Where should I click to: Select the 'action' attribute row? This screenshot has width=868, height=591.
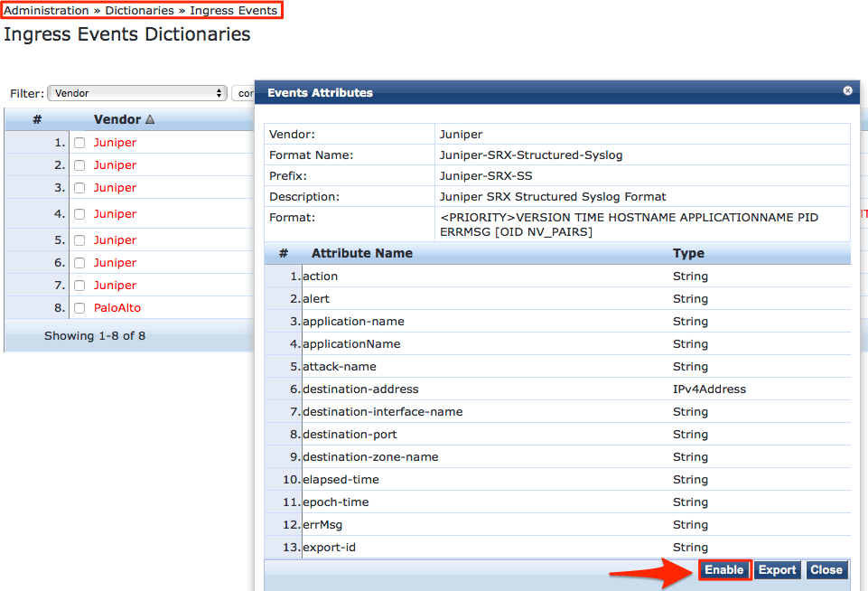coord(557,276)
